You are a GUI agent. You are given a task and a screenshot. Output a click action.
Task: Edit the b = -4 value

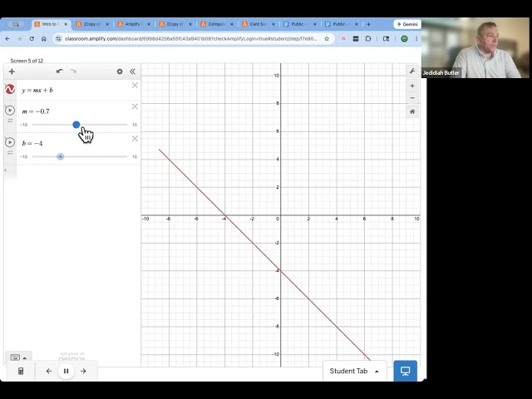(x=32, y=143)
